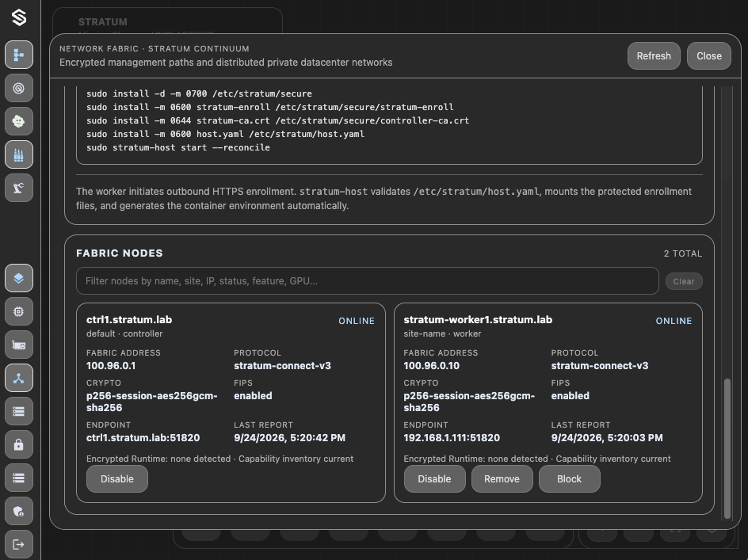Click fabric address 100.96.0.1
Screen dimensions: 748x560
click(111, 366)
